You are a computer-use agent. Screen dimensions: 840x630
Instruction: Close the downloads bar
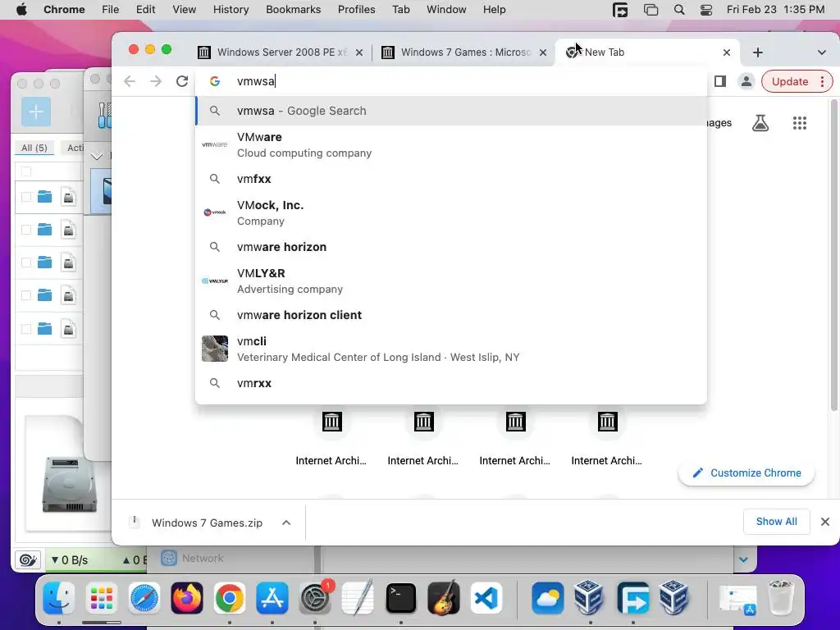[825, 522]
